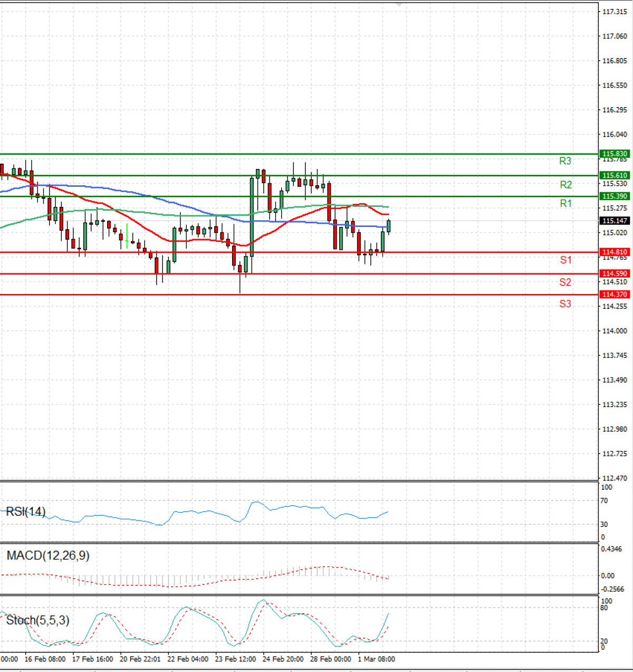Click the chart shift triangle marker at top
633x672 pixels.
(x=399, y=5)
